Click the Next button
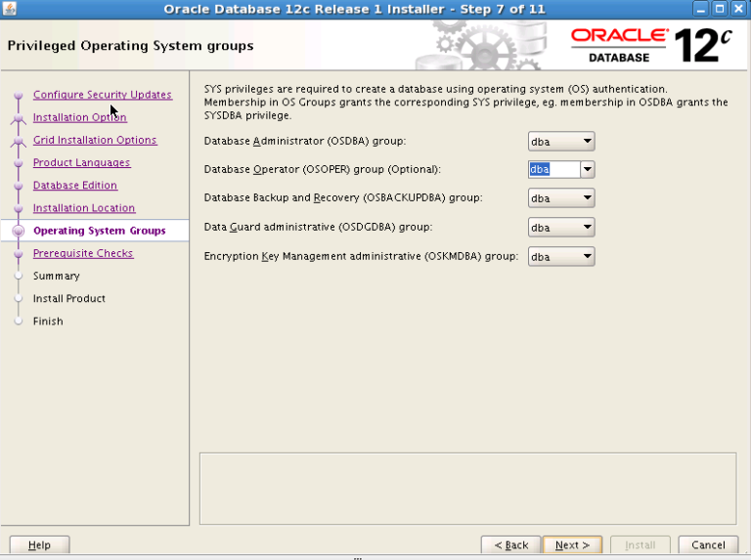Viewport: 751px width, 560px height. [572, 544]
